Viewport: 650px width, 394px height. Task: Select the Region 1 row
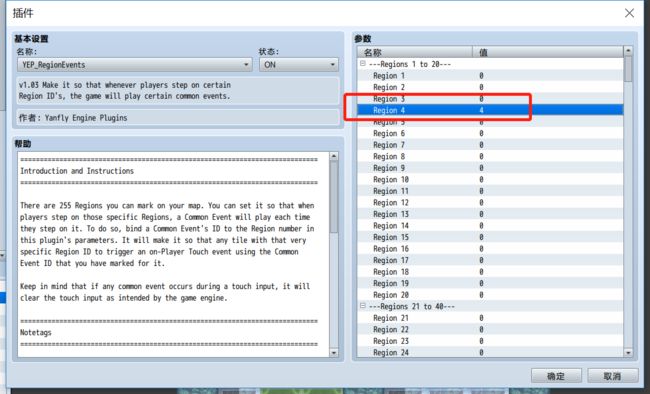[490, 75]
